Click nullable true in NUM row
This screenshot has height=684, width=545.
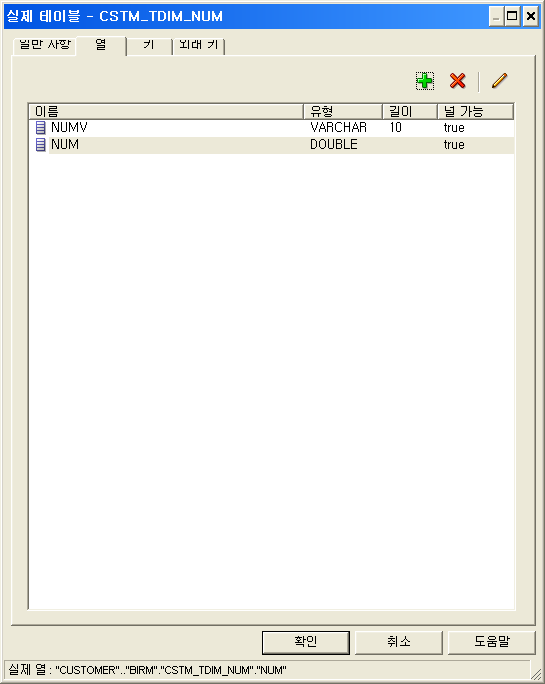click(454, 145)
